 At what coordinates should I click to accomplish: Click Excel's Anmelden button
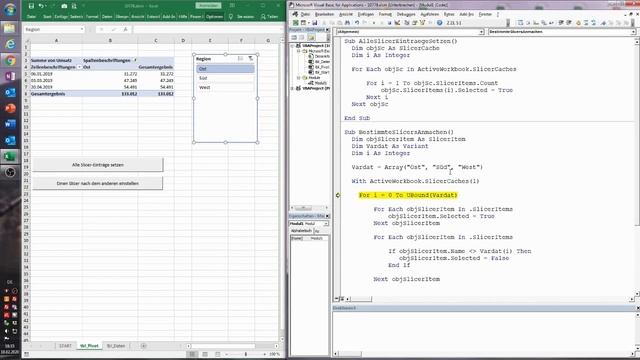(x=208, y=6)
